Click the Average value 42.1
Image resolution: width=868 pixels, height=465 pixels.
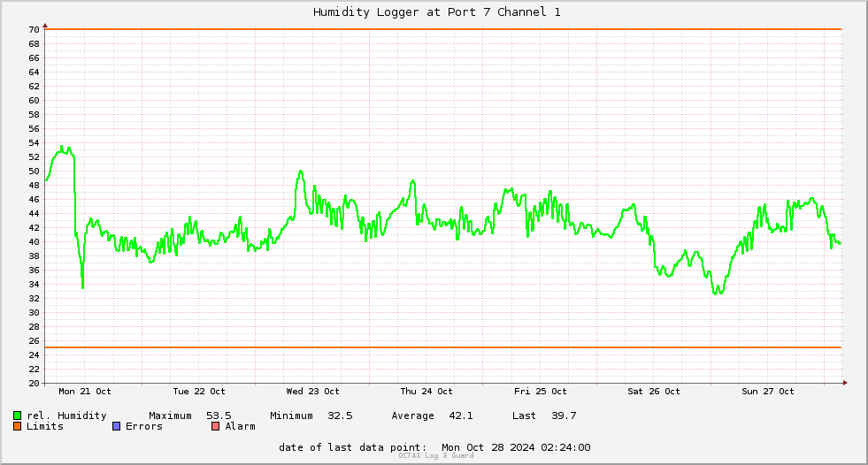coord(461,415)
